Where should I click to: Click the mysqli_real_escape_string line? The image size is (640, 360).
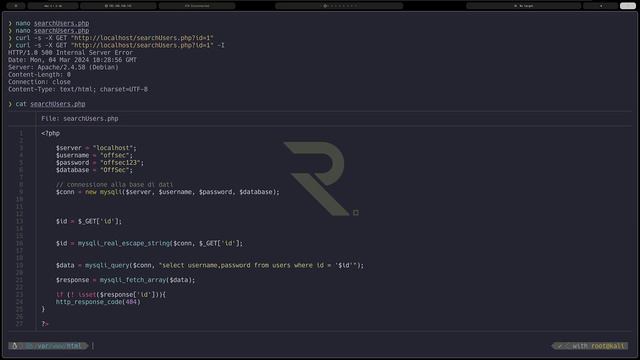click(149, 243)
